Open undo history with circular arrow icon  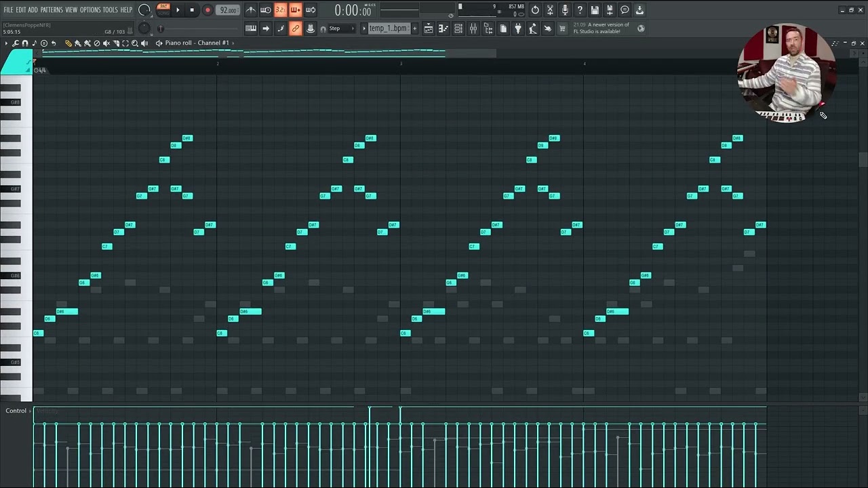tap(535, 10)
